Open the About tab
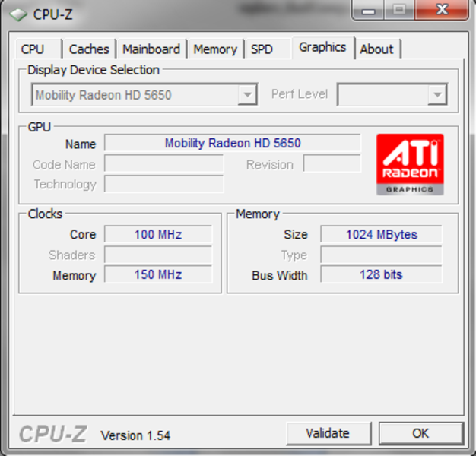This screenshot has height=456, width=476. coord(377,49)
